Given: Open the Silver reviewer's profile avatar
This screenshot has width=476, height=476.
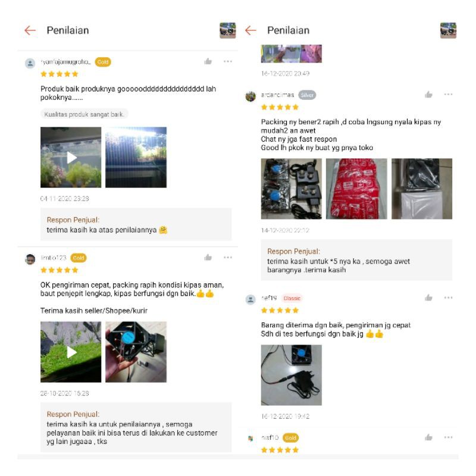Looking at the screenshot, I should 250,96.
